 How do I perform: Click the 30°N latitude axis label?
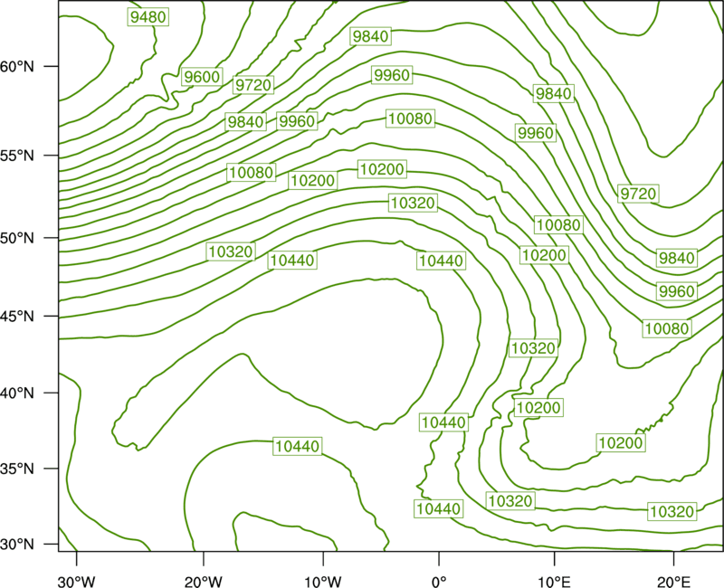17,545
